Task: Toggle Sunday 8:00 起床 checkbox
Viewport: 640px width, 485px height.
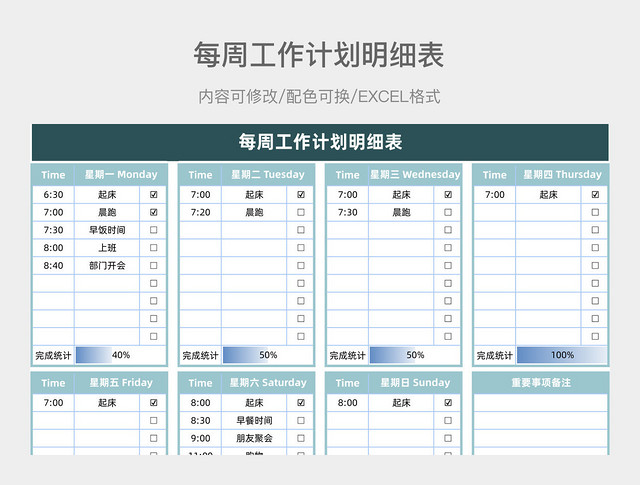Action: click(448, 403)
